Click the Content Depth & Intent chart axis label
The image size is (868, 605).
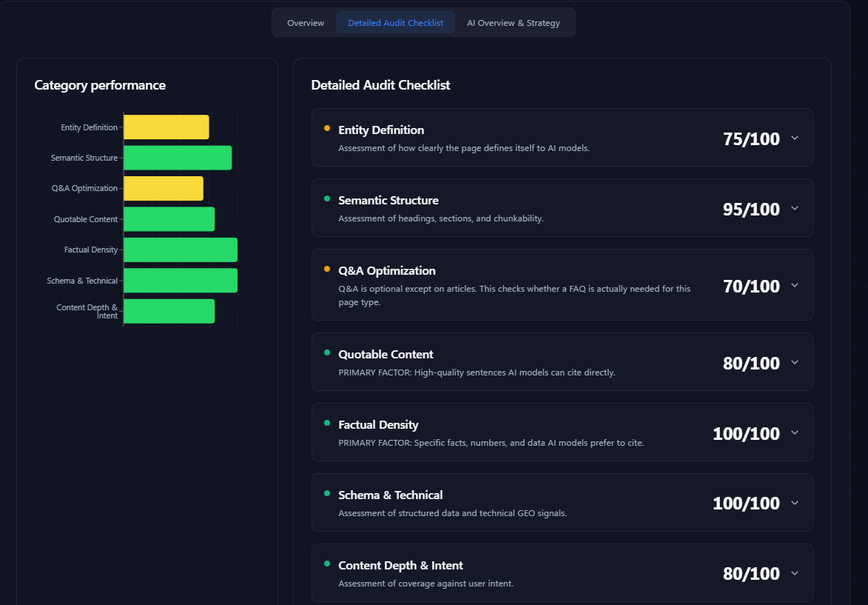[87, 311]
